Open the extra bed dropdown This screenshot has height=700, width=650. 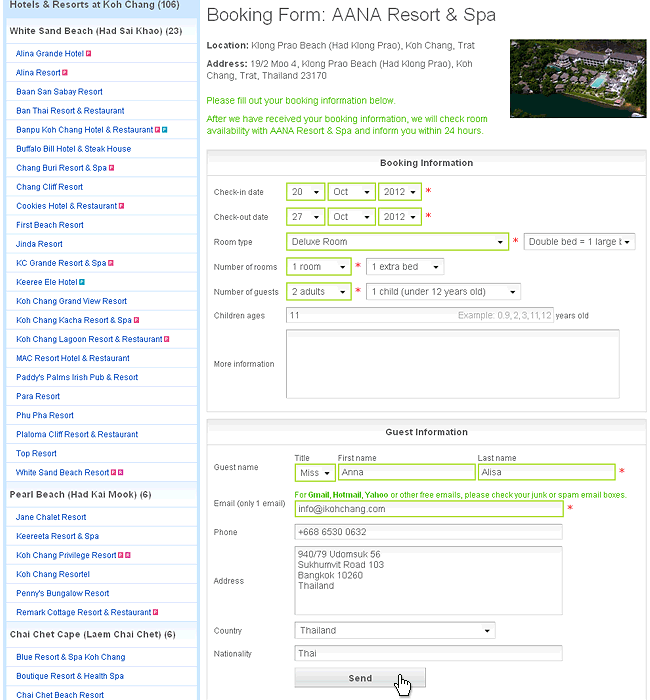(405, 267)
